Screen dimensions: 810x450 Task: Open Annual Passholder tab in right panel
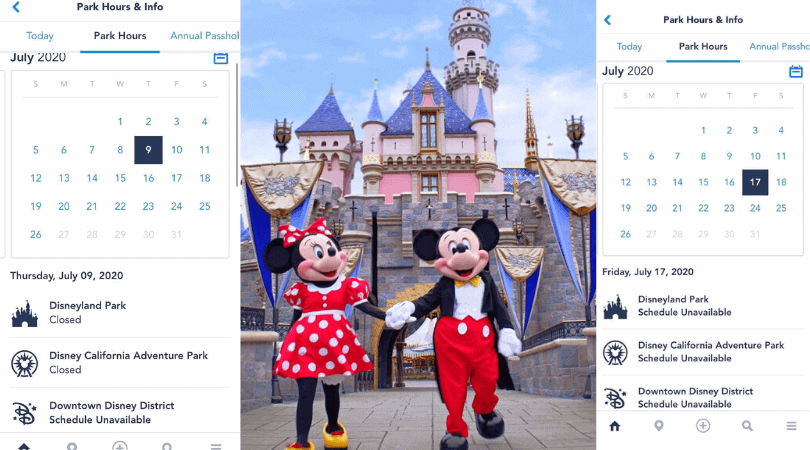[x=779, y=46]
